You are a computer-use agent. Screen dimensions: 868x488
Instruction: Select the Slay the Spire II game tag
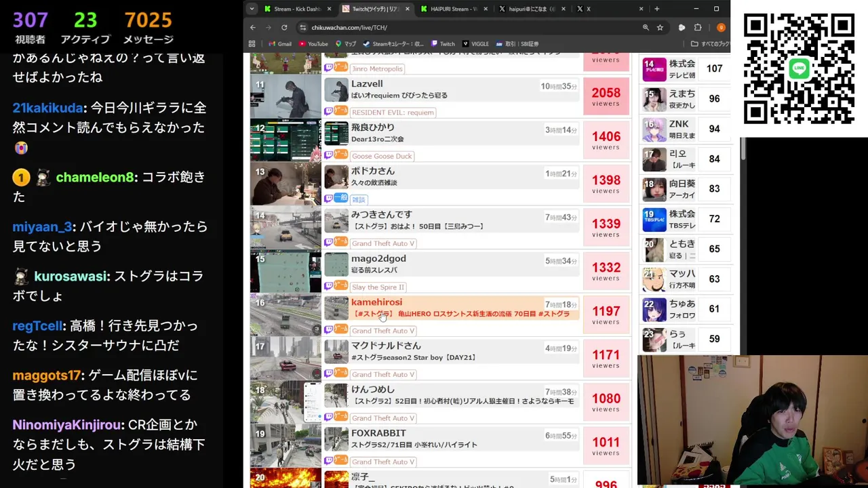coord(378,287)
